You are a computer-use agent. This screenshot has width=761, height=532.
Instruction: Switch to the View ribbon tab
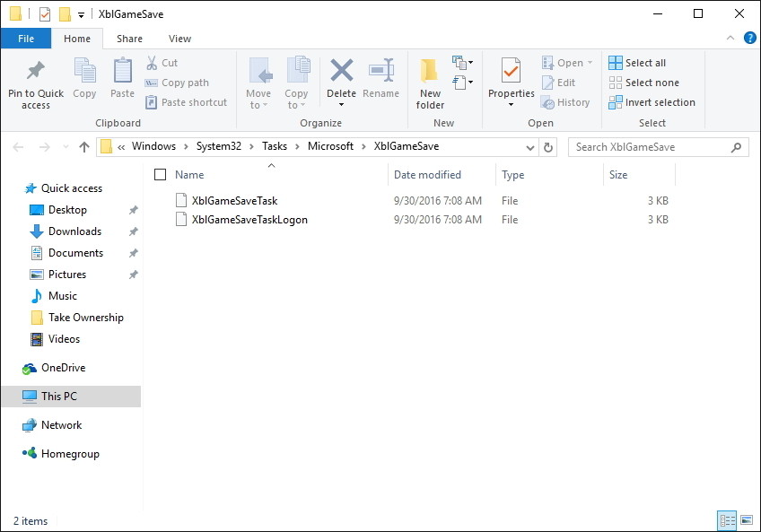(179, 39)
